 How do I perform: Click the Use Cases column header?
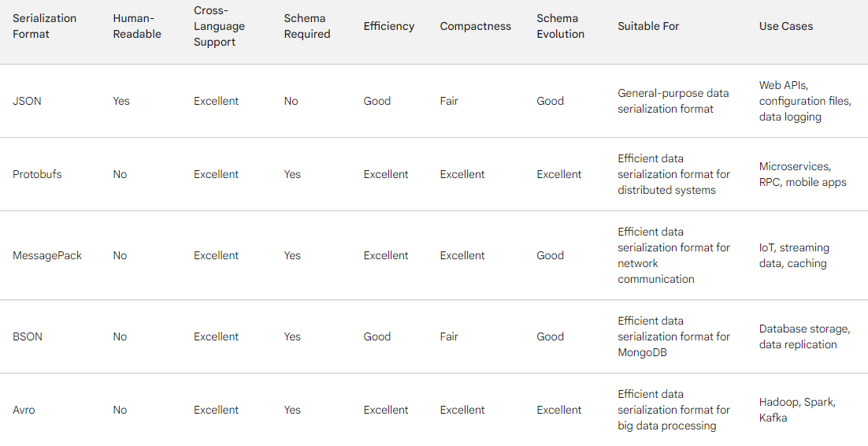point(786,26)
